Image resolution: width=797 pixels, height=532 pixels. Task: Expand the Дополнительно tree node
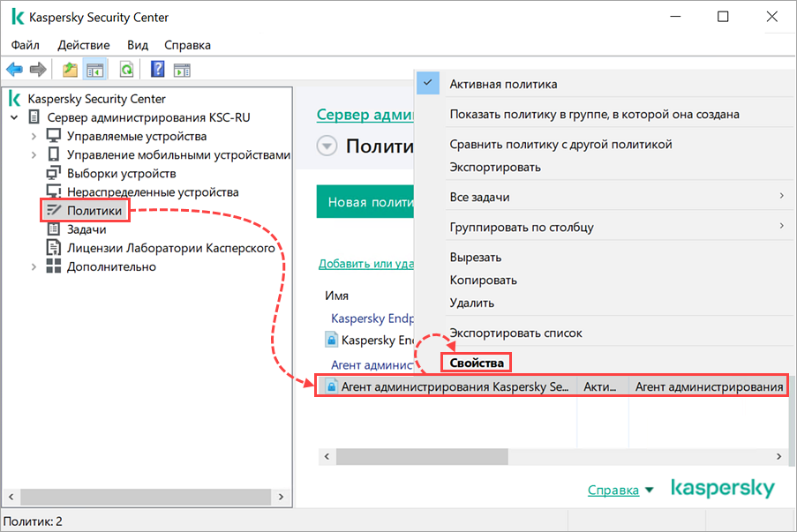[34, 266]
